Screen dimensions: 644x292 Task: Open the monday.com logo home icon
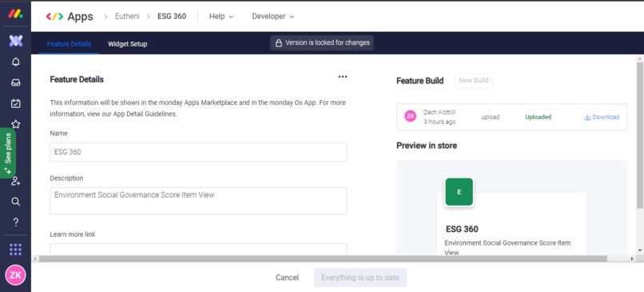tap(16, 14)
